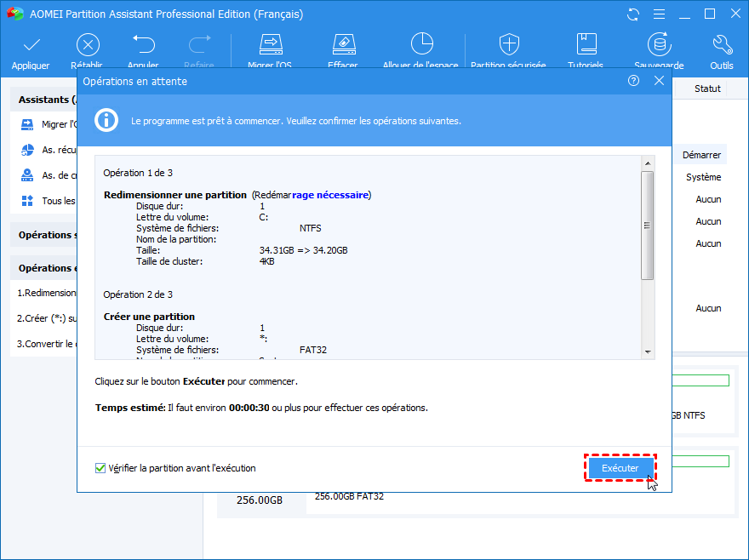
Task: Click scrollbar up arrow in operations list
Action: tap(648, 163)
